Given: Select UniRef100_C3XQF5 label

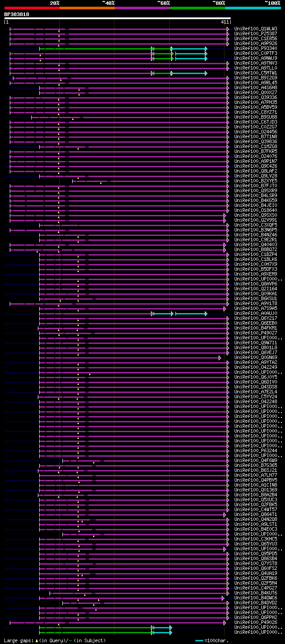Looking at the screenshot, I should [256, 225].
